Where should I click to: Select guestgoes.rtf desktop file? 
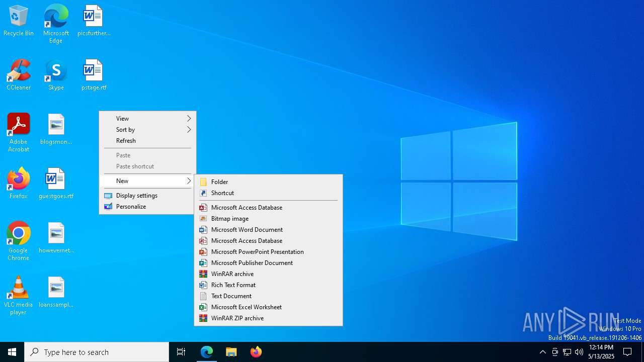[x=56, y=184]
